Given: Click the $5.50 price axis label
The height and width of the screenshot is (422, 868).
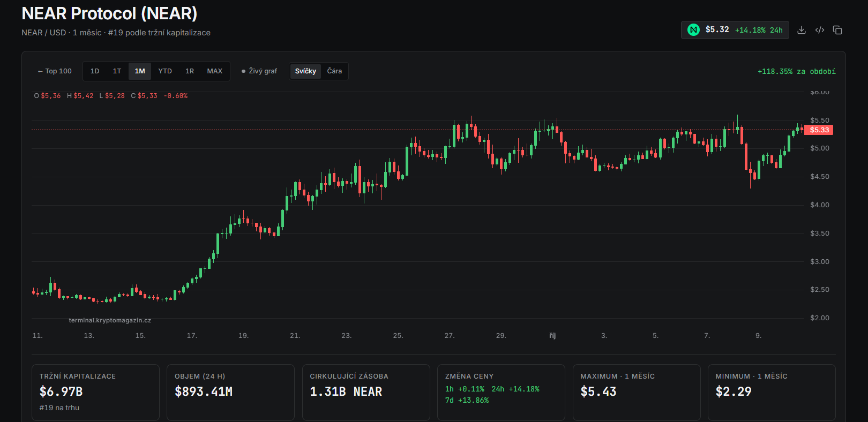Looking at the screenshot, I should click(819, 120).
